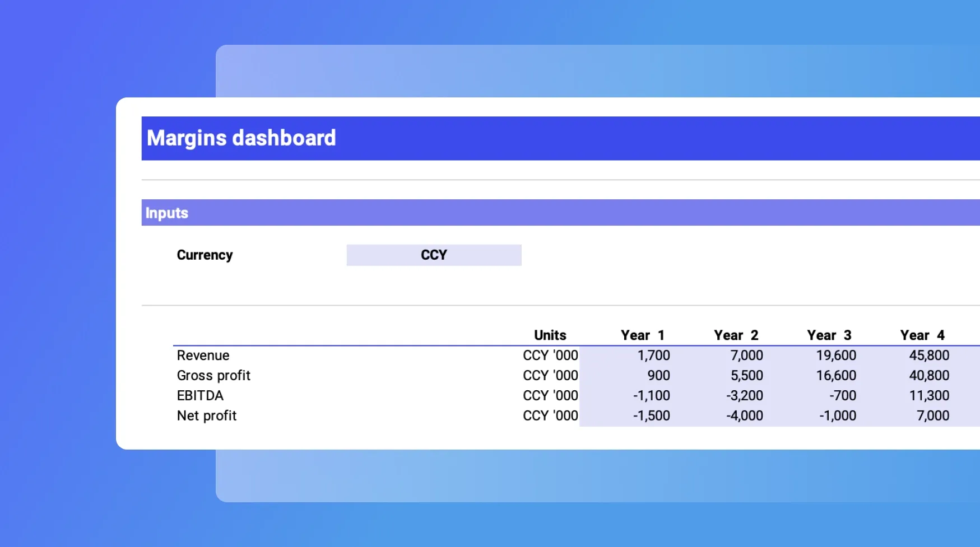Select Year 3 EBITDA cell showing -700
Viewport: 980px width, 547px height.
(843, 396)
